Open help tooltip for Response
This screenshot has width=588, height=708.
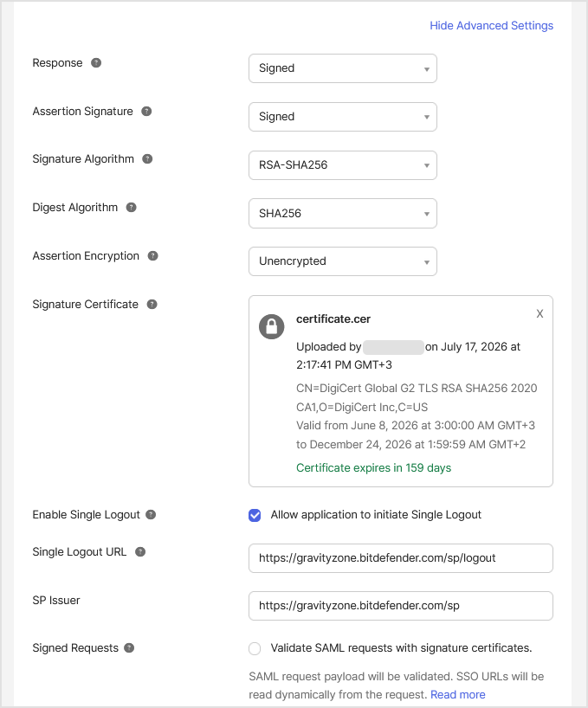[x=96, y=63]
